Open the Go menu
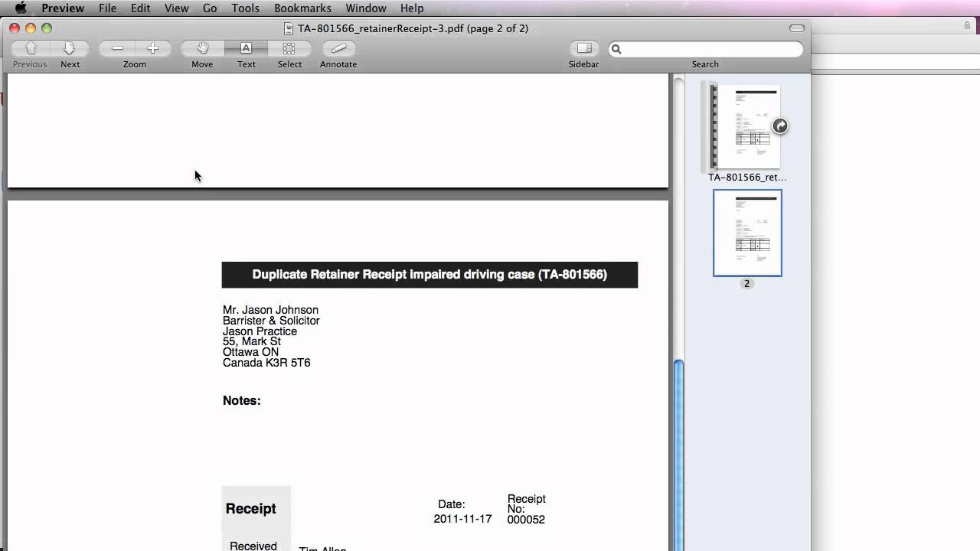 [x=210, y=8]
